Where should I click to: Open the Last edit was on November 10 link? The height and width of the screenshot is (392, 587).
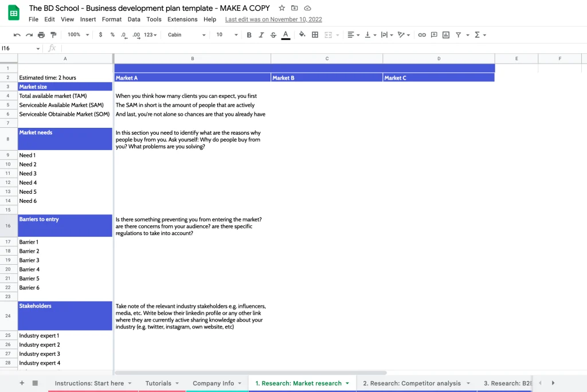point(273,19)
